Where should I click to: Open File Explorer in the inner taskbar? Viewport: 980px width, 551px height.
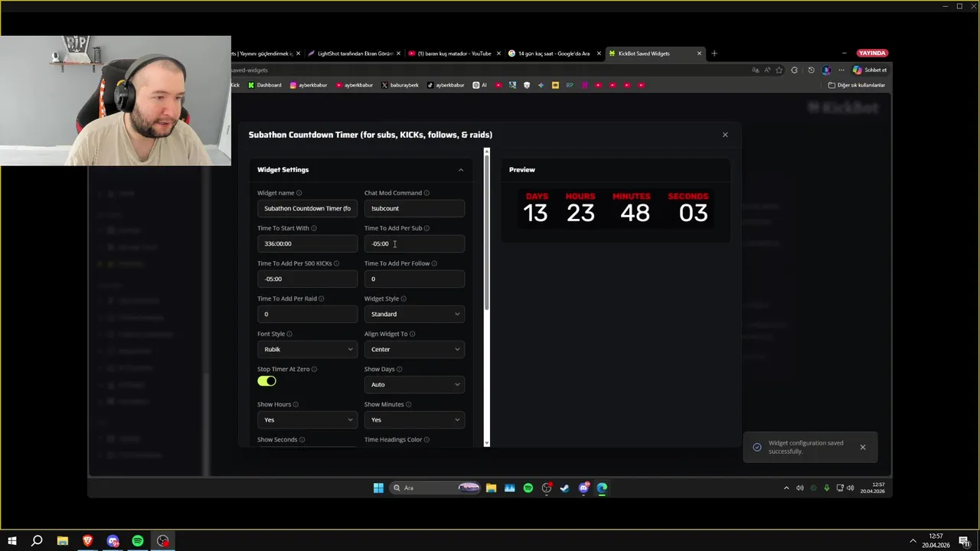pos(491,487)
